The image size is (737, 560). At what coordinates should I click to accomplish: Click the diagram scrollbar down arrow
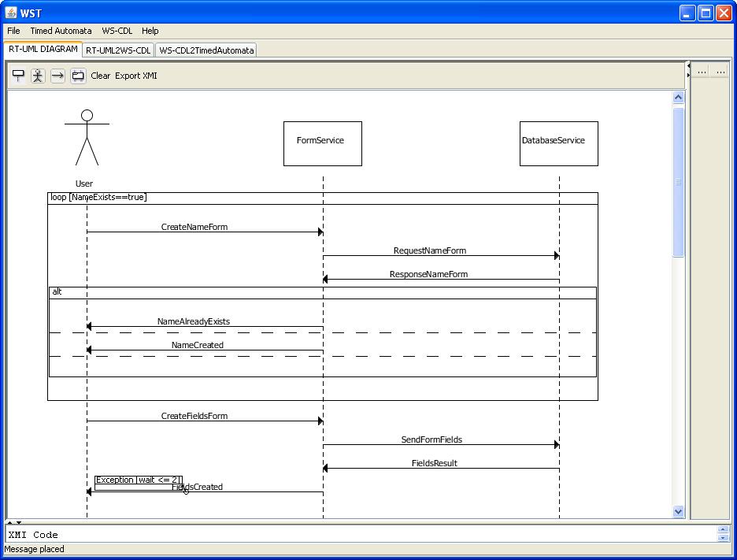pyautogui.click(x=678, y=512)
